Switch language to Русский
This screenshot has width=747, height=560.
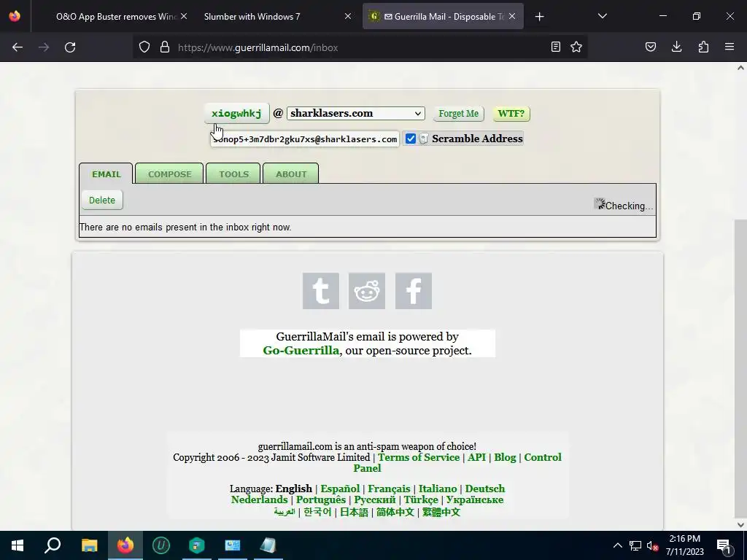(x=374, y=499)
